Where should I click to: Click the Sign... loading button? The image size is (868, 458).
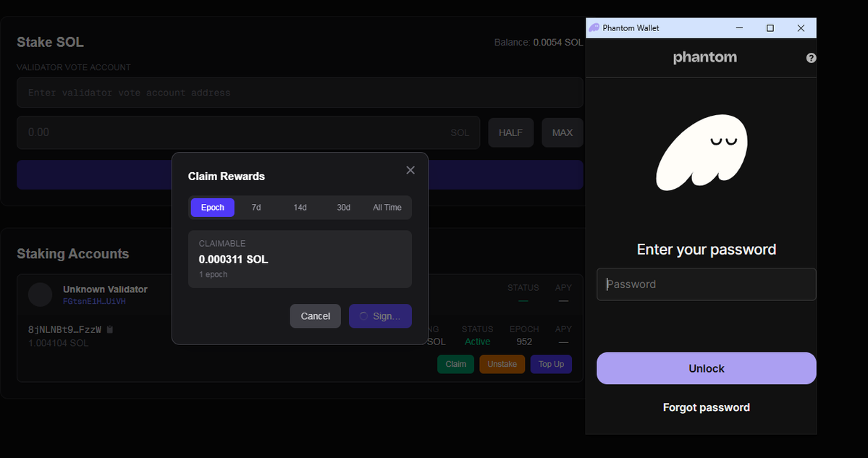(x=380, y=316)
